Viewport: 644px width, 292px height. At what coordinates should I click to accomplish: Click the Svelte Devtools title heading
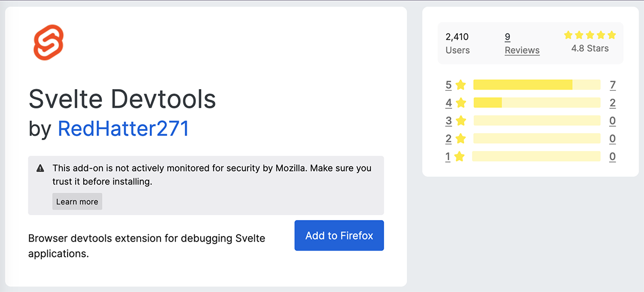(x=122, y=99)
